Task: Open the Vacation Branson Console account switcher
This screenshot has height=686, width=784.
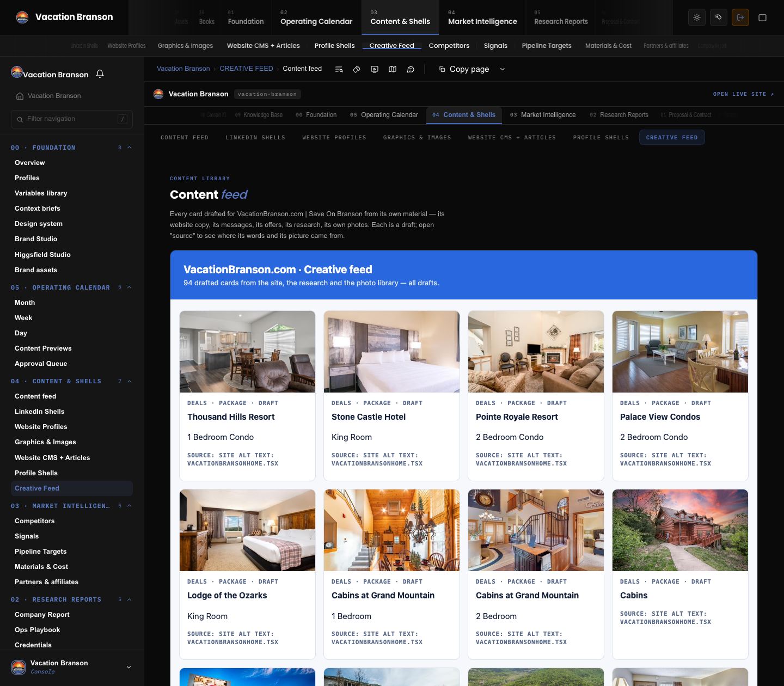Action: point(72,667)
